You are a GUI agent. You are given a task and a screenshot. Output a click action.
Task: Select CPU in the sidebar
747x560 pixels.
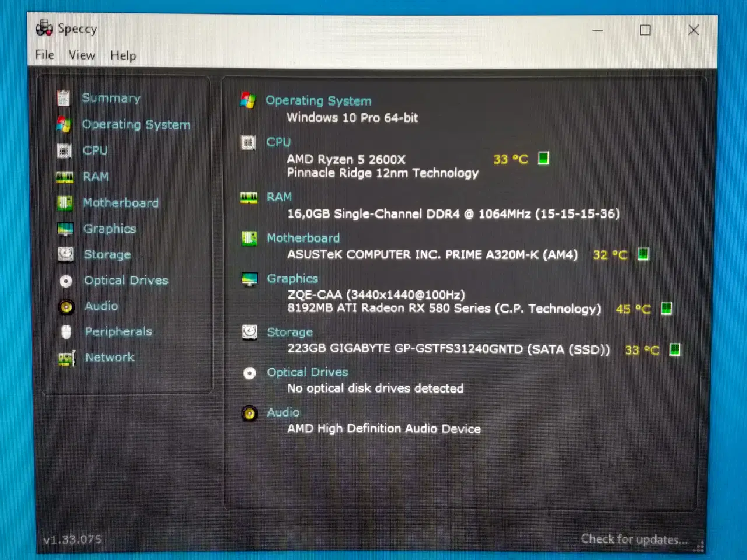click(95, 150)
